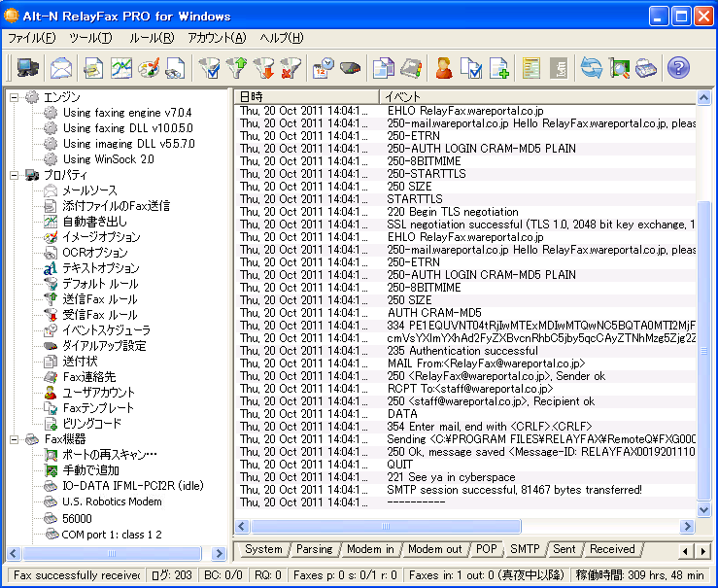
Task: Click the computer monitor toolbar icon
Action: (x=27, y=68)
